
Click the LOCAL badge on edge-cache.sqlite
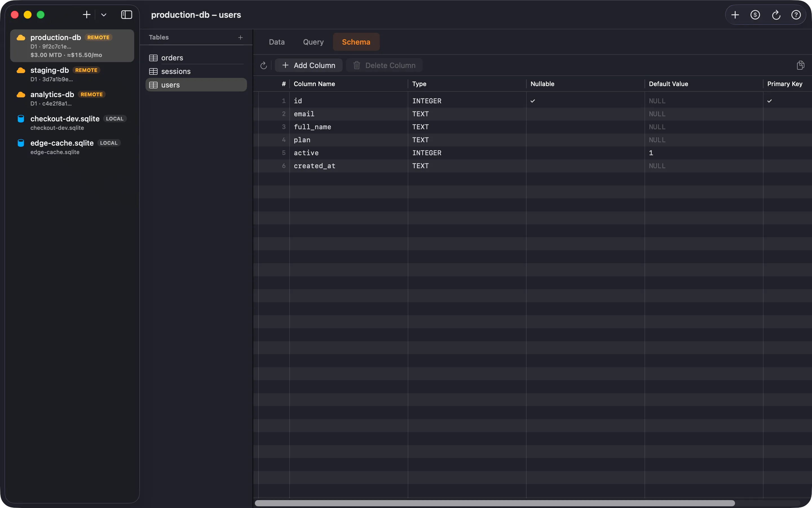pyautogui.click(x=109, y=143)
